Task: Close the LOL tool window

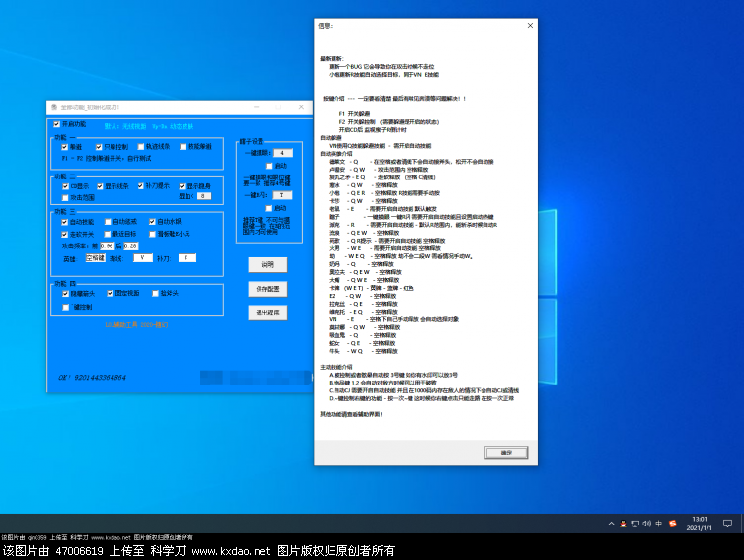Action: 301,107
